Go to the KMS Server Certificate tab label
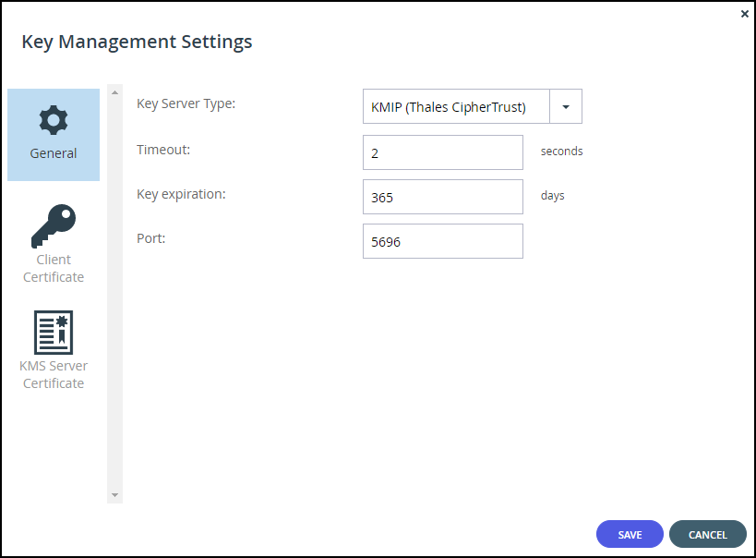The width and height of the screenshot is (756, 558). click(x=54, y=374)
